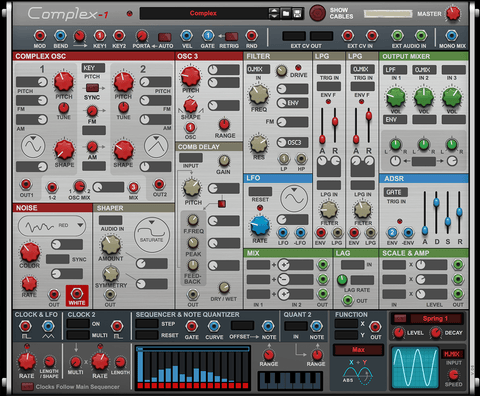Image resolution: width=480 pixels, height=396 pixels.
Task: Open the noise type RED dropdown
Action: (52, 226)
